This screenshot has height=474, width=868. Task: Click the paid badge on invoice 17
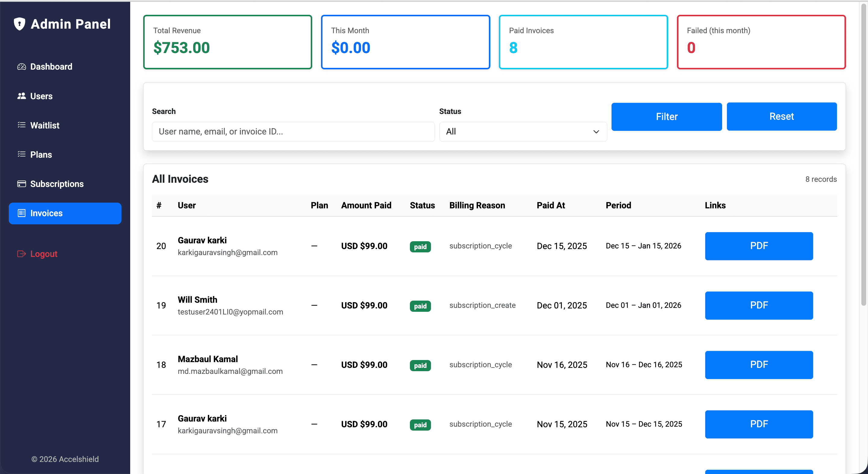coord(420,425)
